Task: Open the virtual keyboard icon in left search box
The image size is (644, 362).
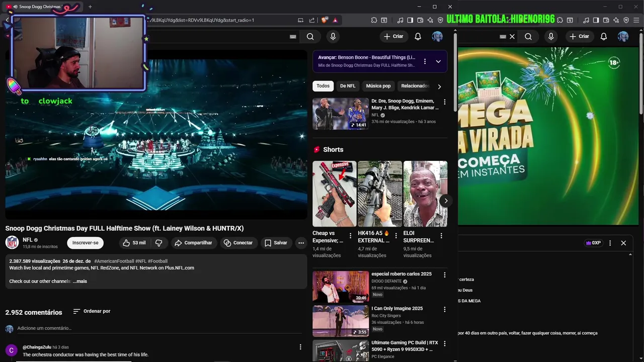Action: (293, 36)
